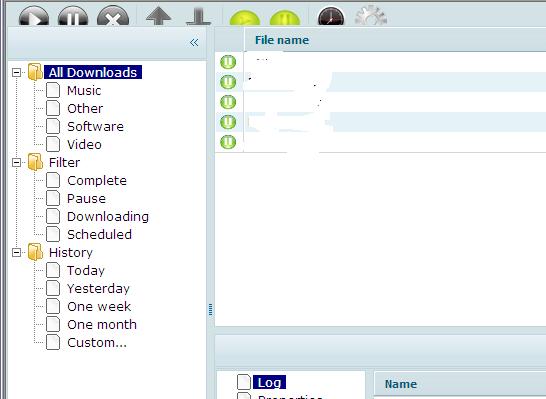This screenshot has height=399, width=546.
Task: Filter by Pause status
Action: point(86,198)
